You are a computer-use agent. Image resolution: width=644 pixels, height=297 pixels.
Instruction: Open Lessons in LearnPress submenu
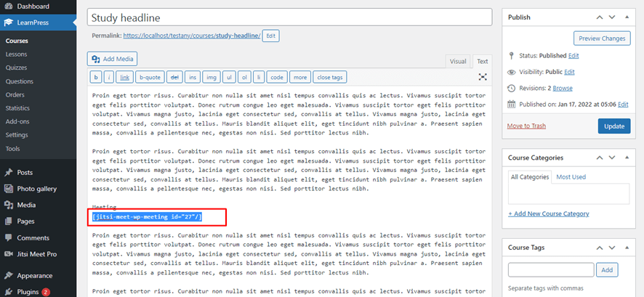17,54
